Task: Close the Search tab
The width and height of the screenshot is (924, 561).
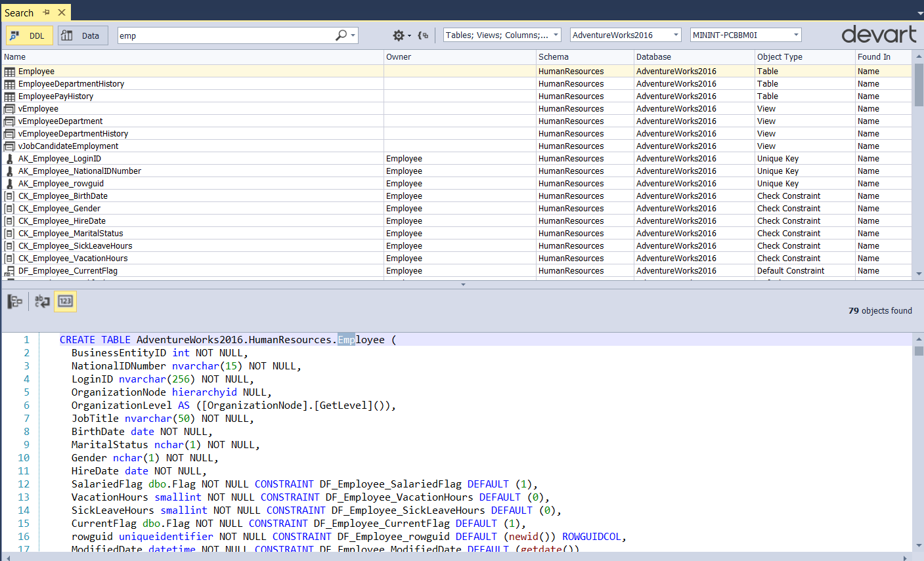Action: click(62, 12)
